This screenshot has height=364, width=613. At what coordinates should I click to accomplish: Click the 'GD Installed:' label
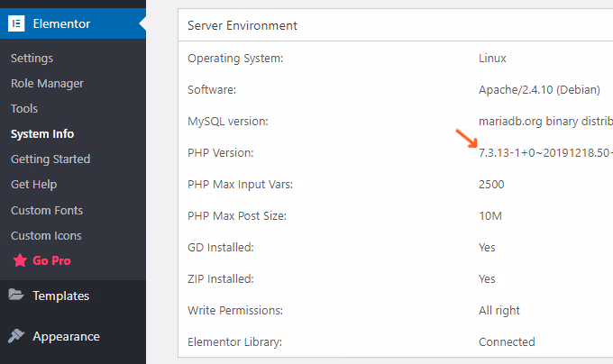221,247
